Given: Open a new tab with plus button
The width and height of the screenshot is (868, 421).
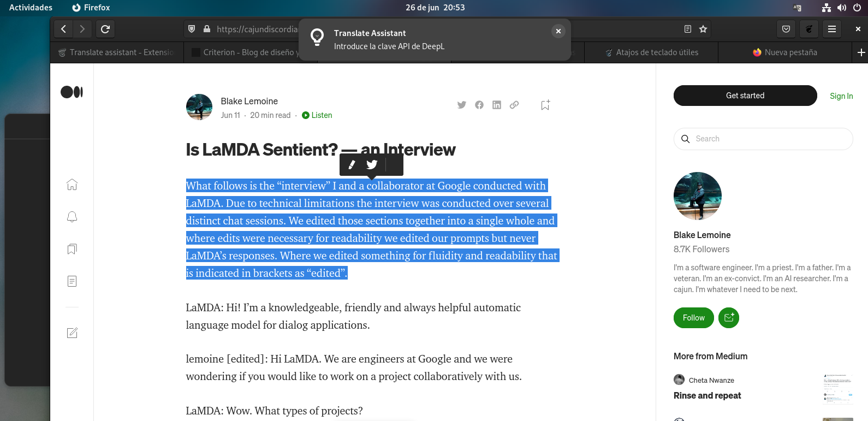Looking at the screenshot, I should point(861,52).
